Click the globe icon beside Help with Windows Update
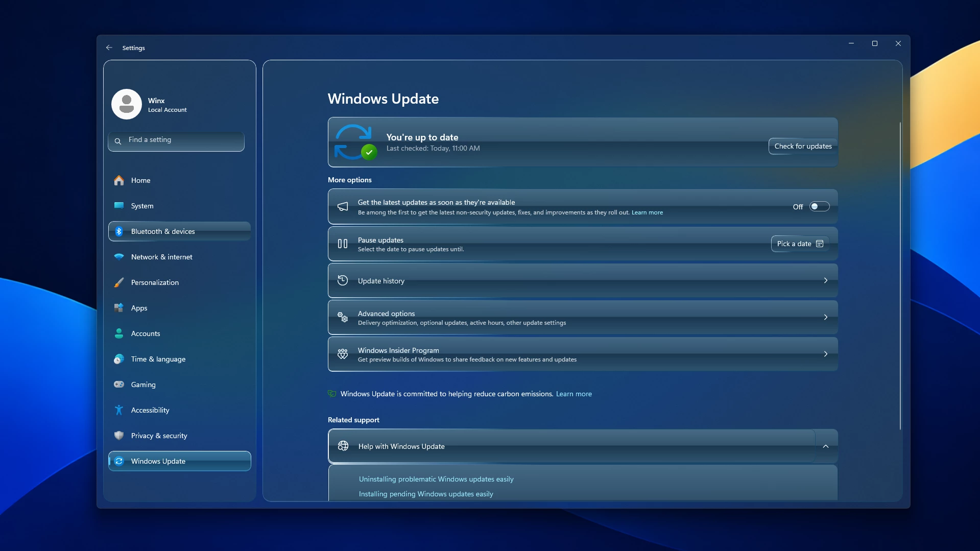Image resolution: width=980 pixels, height=551 pixels. pyautogui.click(x=343, y=446)
